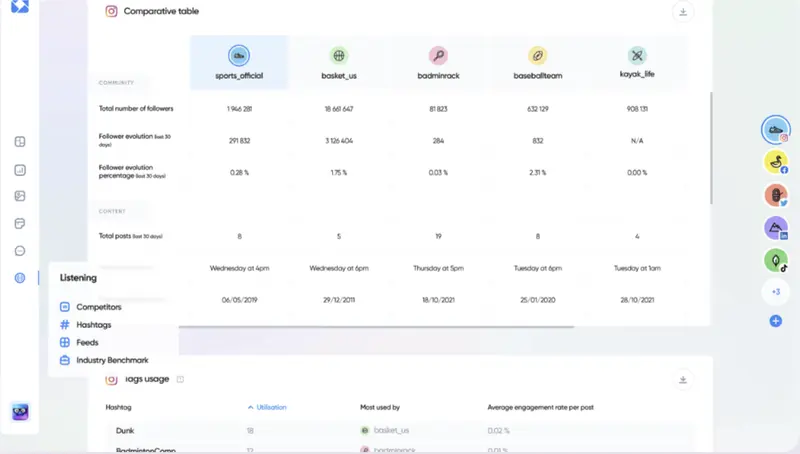Download the Tags usage report

pos(683,380)
